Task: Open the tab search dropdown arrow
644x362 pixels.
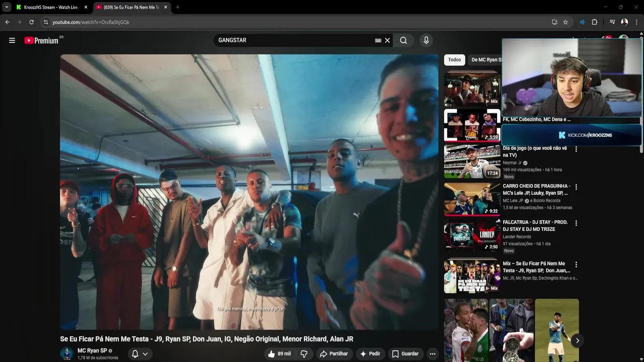Action: pyautogui.click(x=7, y=7)
